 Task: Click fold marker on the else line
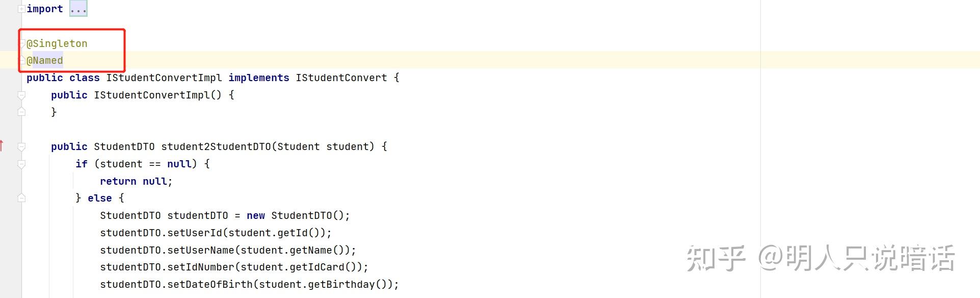point(21,198)
